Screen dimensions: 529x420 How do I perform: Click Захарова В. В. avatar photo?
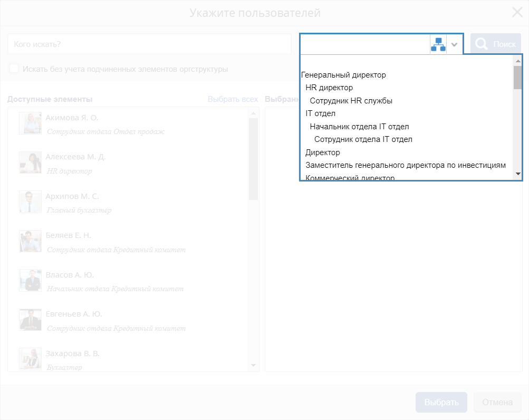click(31, 359)
